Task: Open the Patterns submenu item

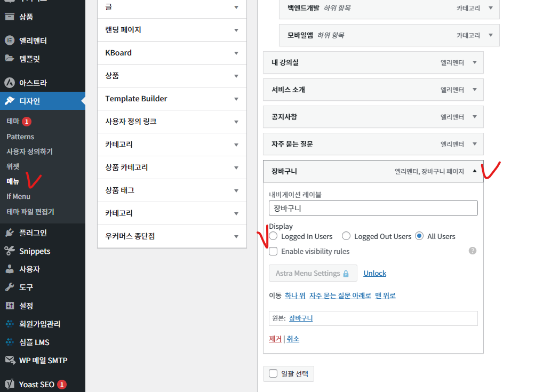Action: (x=20, y=137)
